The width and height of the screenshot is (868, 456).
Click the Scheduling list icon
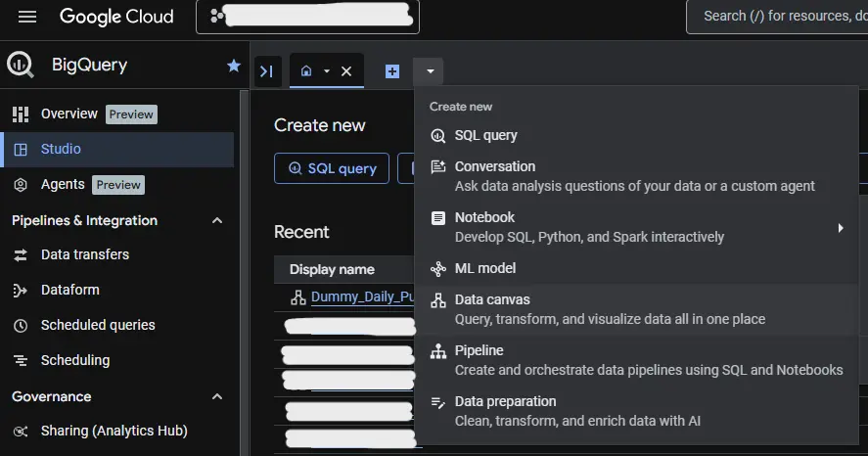[21, 361]
